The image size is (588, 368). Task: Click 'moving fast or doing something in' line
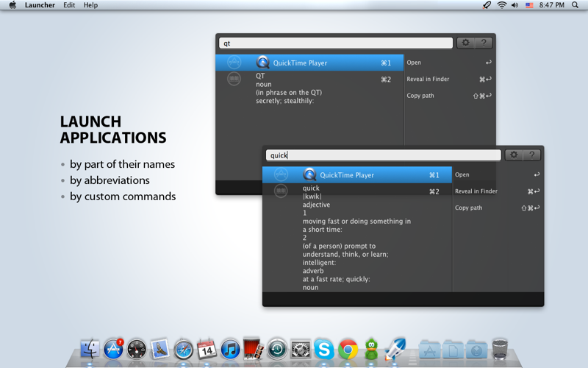click(356, 222)
